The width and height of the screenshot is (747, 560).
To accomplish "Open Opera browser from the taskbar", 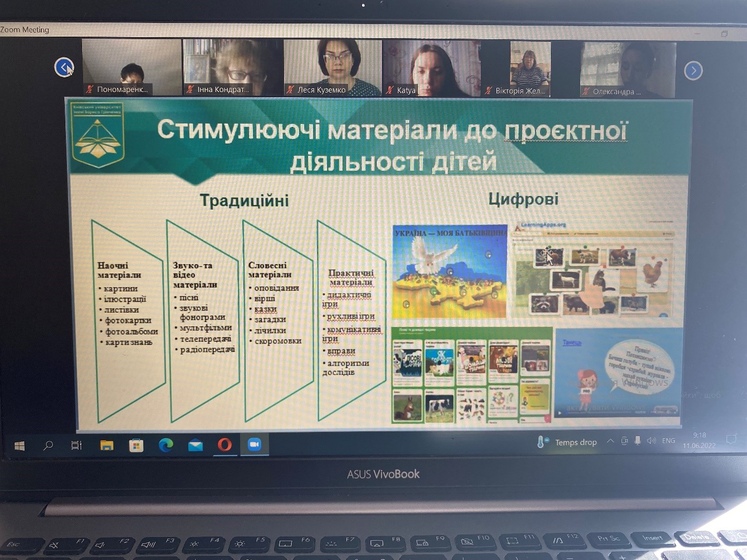I will click(224, 445).
